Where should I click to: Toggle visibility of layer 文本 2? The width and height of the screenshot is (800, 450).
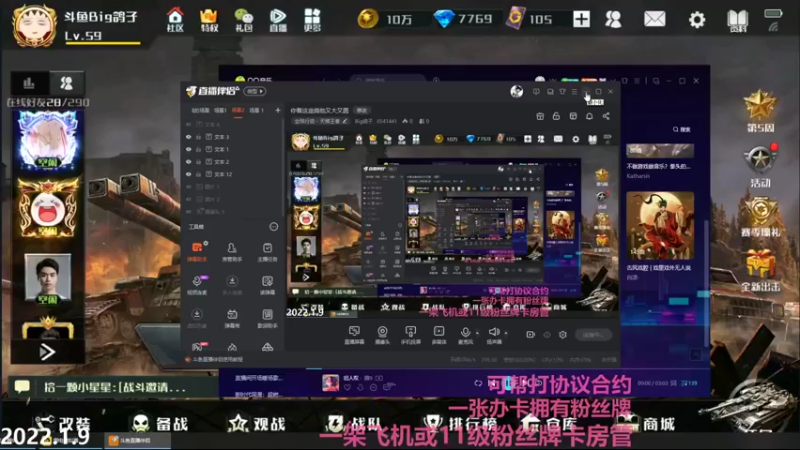pos(188,162)
